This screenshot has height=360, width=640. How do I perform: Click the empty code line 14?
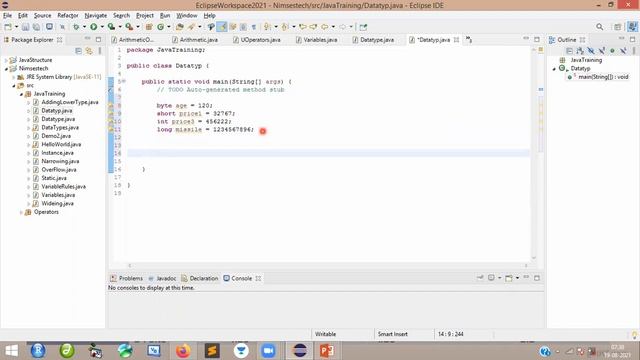[x=329, y=153]
